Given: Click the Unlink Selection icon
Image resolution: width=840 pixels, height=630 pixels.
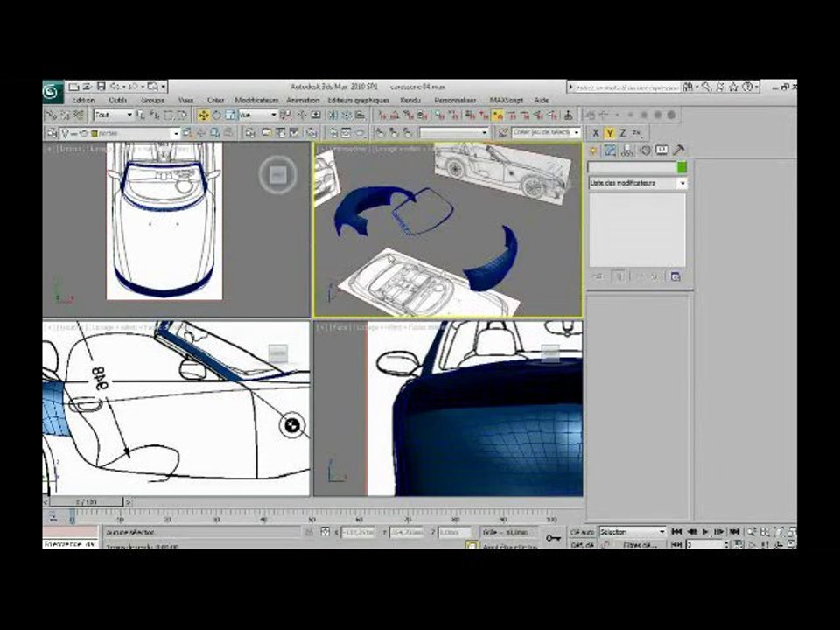Looking at the screenshot, I should coord(65,115).
